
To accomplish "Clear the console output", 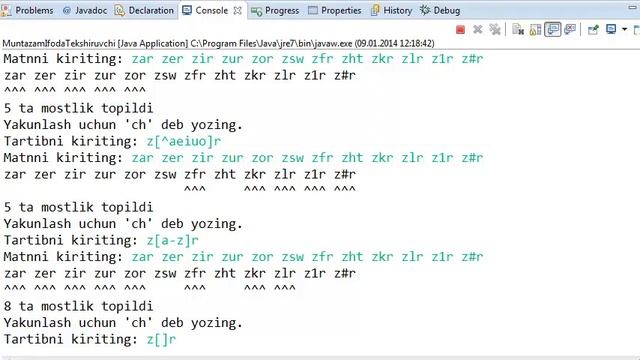I will coord(518,29).
